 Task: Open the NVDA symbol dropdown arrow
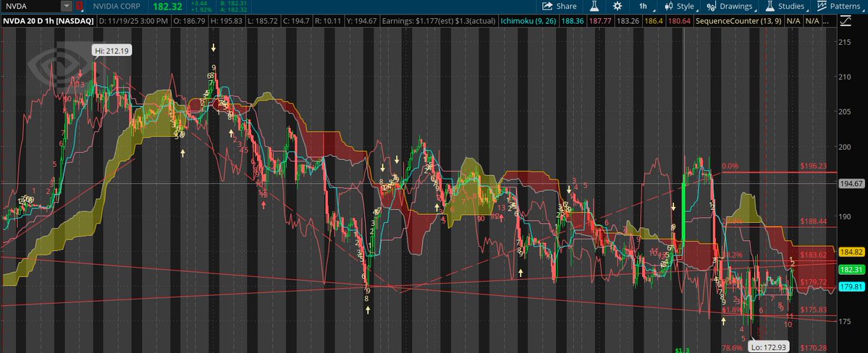pos(67,6)
